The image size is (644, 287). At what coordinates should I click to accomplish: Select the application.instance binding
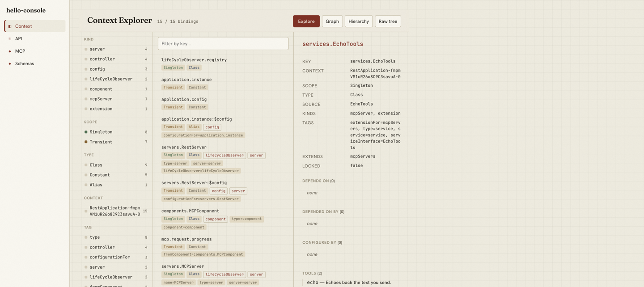tap(223, 83)
